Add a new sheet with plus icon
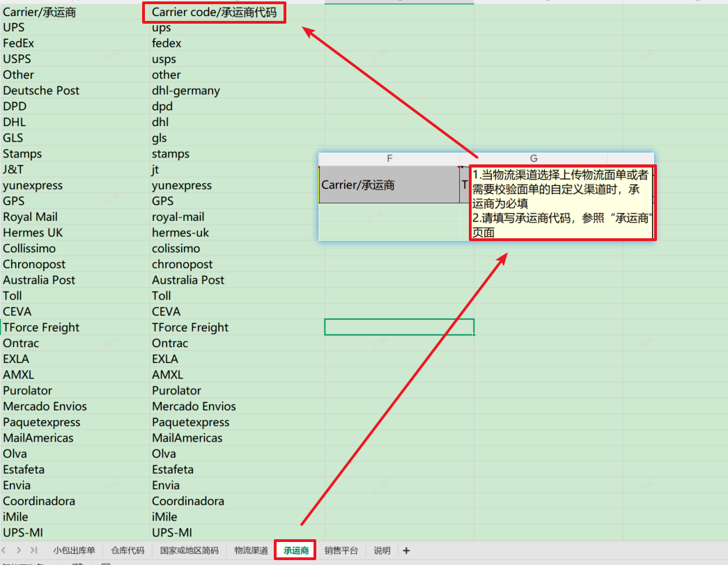This screenshot has height=565, width=728. point(406,550)
